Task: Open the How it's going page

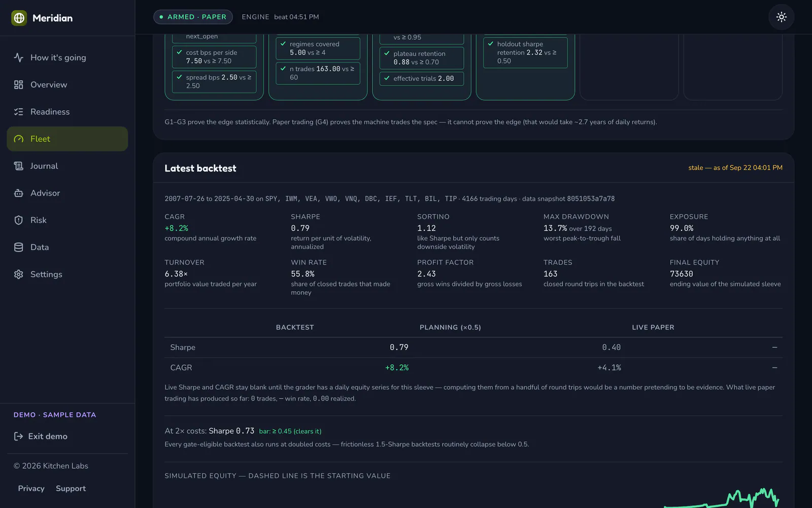Action: pos(67,57)
